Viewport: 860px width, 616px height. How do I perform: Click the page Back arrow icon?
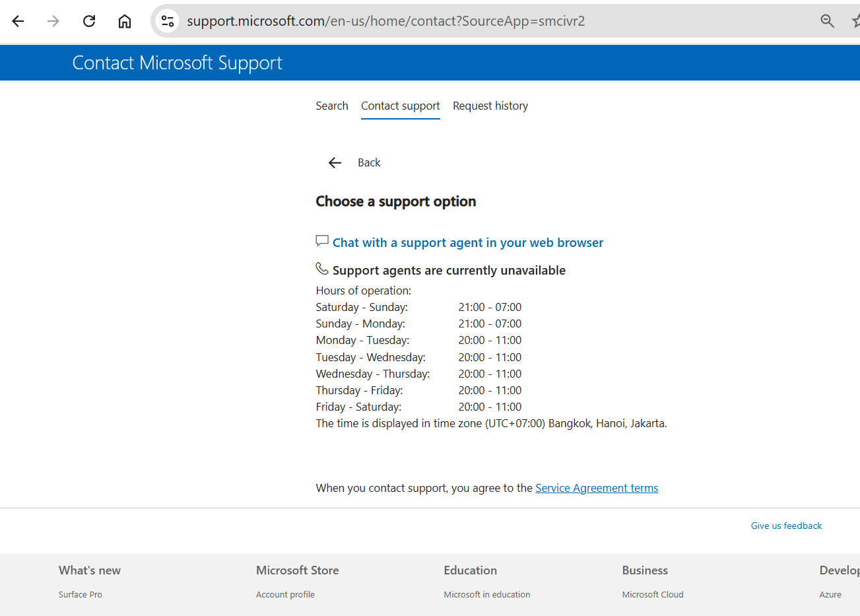point(335,163)
